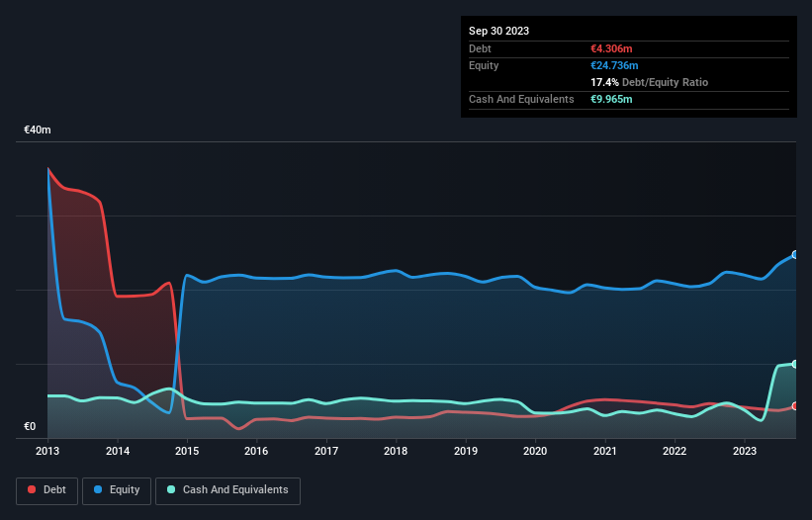
Task: Click the 2014 x-axis label
Action: click(x=118, y=451)
